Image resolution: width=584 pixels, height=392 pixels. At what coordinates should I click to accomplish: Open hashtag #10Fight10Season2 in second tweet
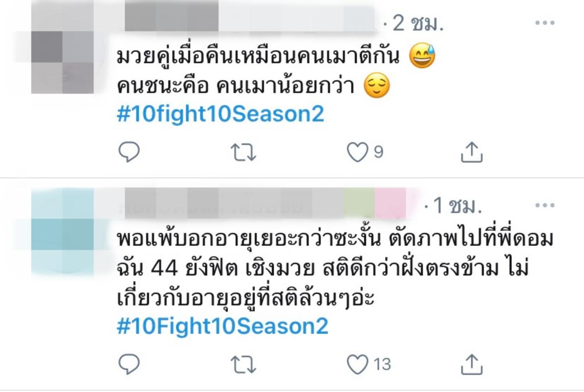click(x=223, y=327)
